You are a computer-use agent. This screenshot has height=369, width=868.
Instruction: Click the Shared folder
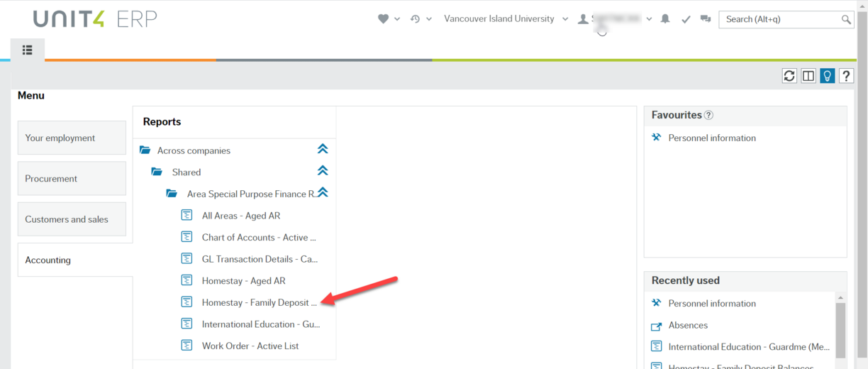point(187,172)
